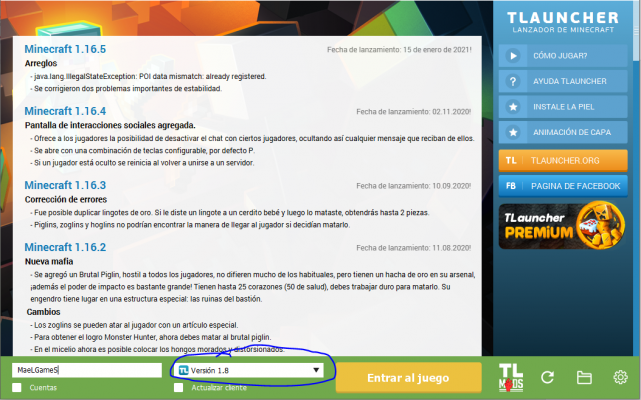Click the star icon beside Instale la Piel
The width and height of the screenshot is (641, 400).
(512, 105)
